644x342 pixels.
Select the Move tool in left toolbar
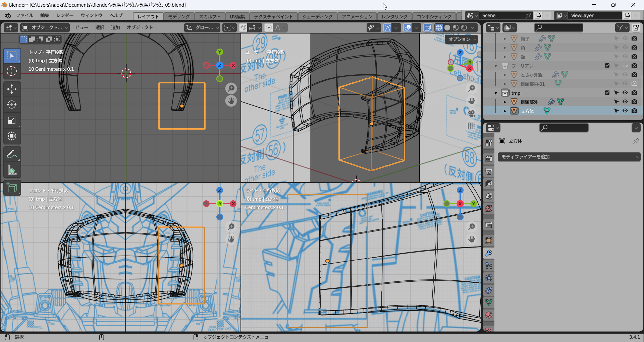(12, 89)
